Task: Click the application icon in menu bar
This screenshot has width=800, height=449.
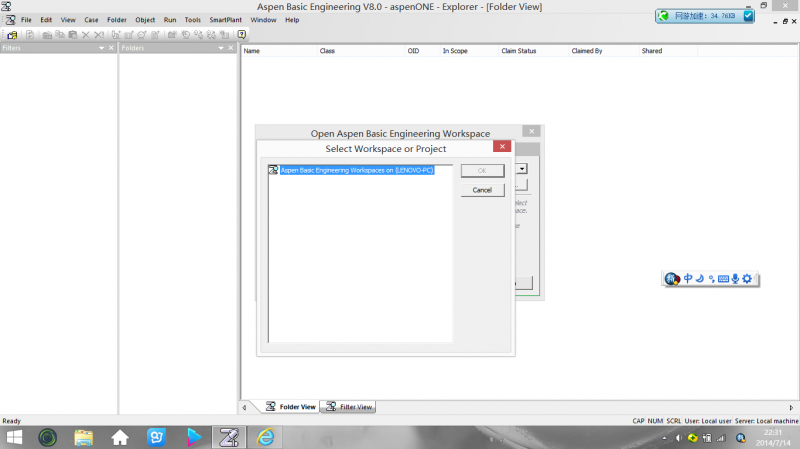Action: pyautogui.click(x=10, y=20)
